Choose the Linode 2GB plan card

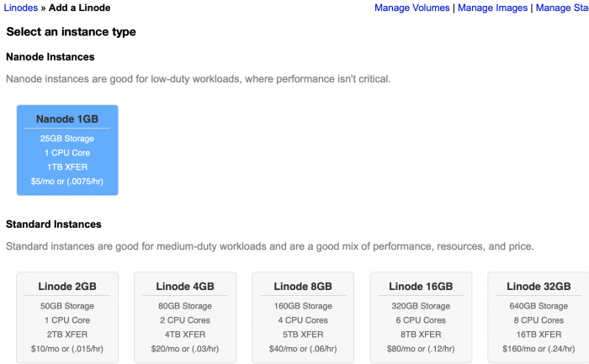tap(67, 316)
